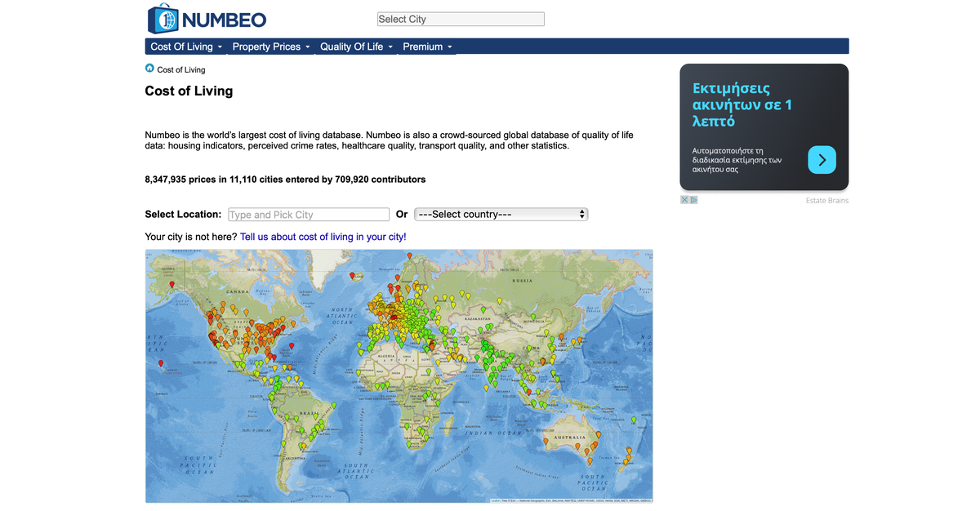Viewport: 980px width, 511px height.
Task: Open the Property Prices menu
Action: point(271,47)
